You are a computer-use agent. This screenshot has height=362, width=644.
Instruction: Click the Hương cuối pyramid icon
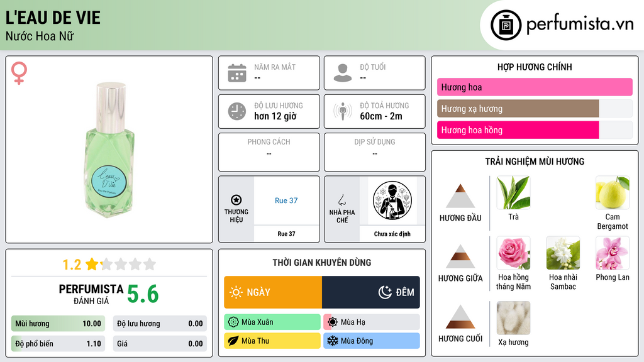click(460, 317)
